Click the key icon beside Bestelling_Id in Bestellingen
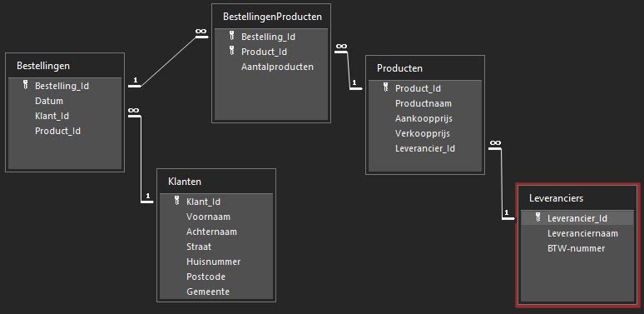Viewport: 644px width, 314px height. (26, 85)
